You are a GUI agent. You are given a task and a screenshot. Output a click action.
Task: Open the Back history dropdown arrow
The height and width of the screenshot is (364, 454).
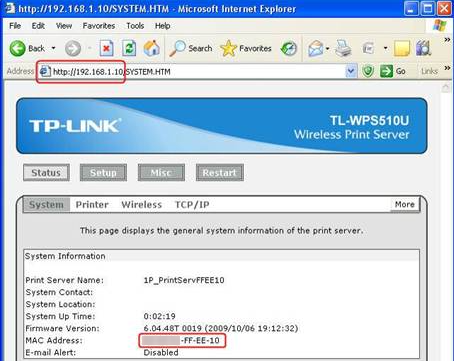click(x=53, y=49)
